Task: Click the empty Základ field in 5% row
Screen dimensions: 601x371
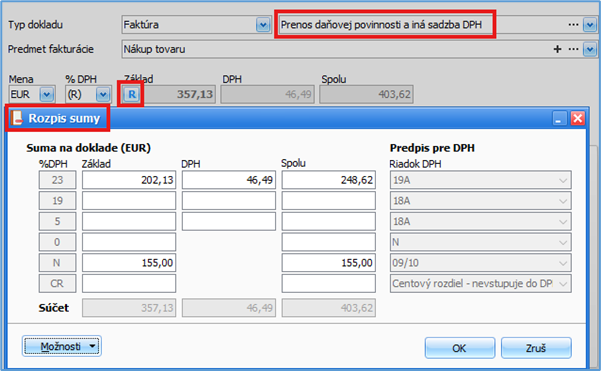Action: pyautogui.click(x=129, y=222)
